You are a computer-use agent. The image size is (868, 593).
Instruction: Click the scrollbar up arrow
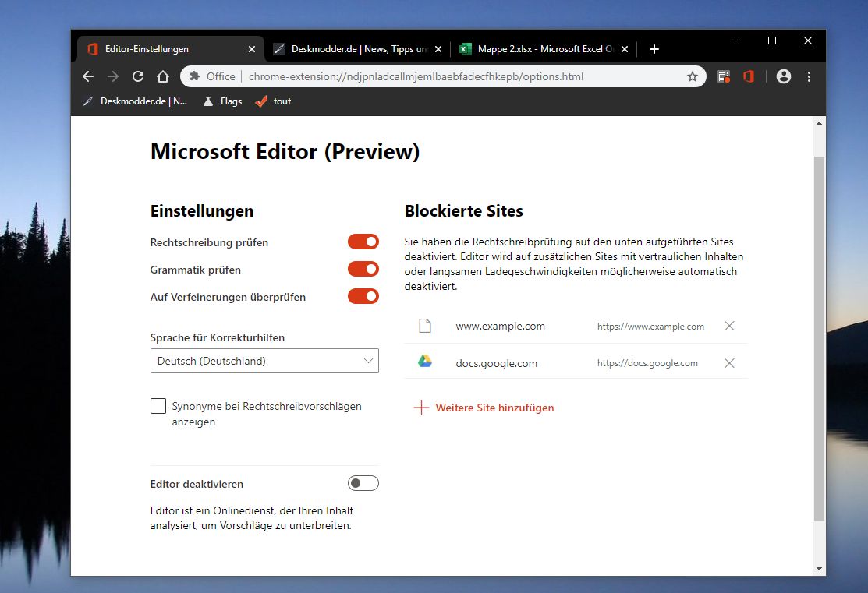tap(820, 123)
